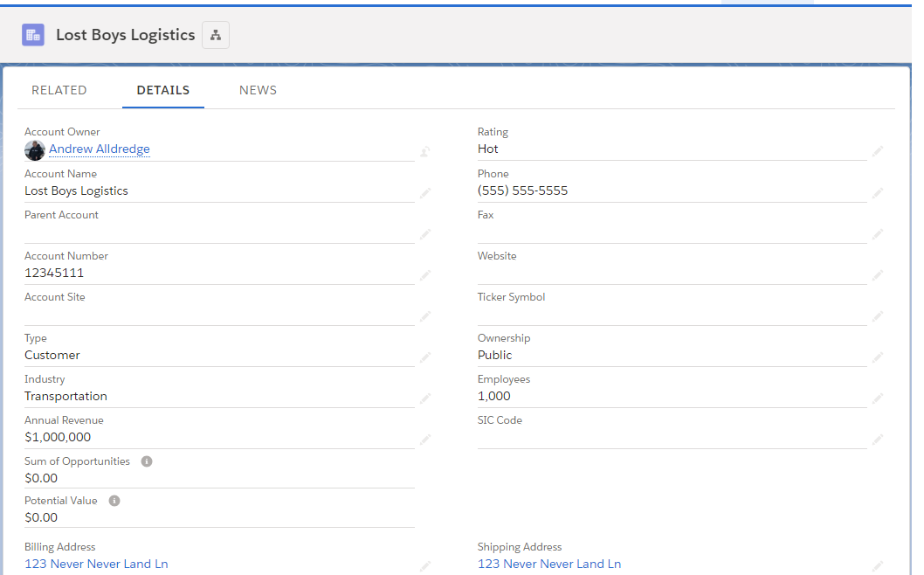View the Potential Value info tooltip icon
Image resolution: width=924 pixels, height=575 pixels.
(x=114, y=500)
